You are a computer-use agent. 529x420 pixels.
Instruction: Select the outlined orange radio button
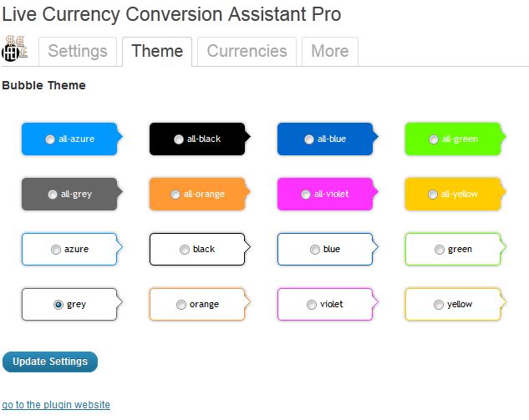pyautogui.click(x=181, y=305)
